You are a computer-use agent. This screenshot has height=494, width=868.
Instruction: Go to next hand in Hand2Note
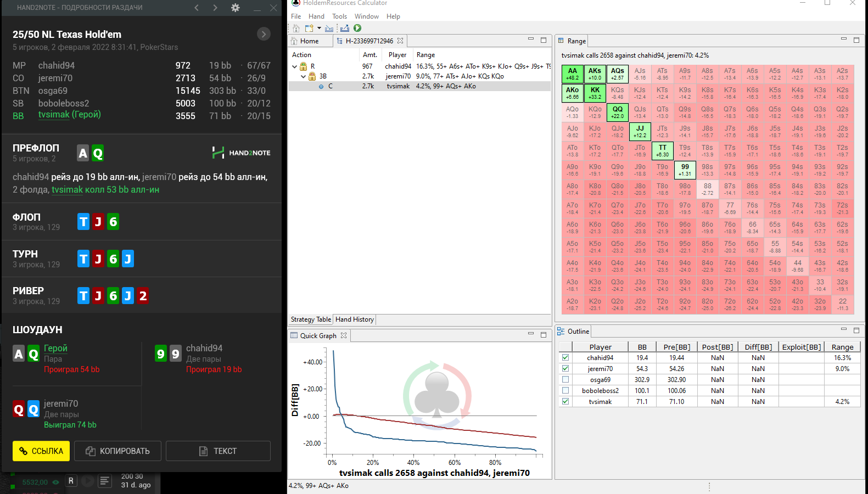click(215, 8)
